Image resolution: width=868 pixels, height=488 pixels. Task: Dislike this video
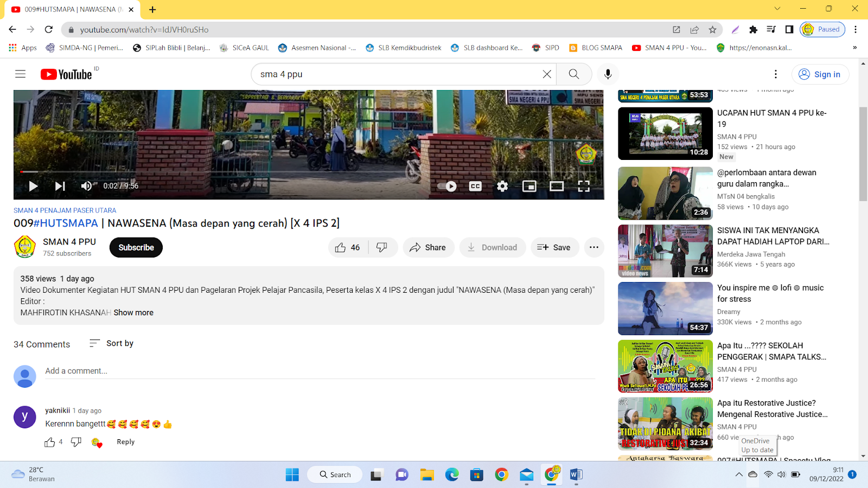(382, 247)
